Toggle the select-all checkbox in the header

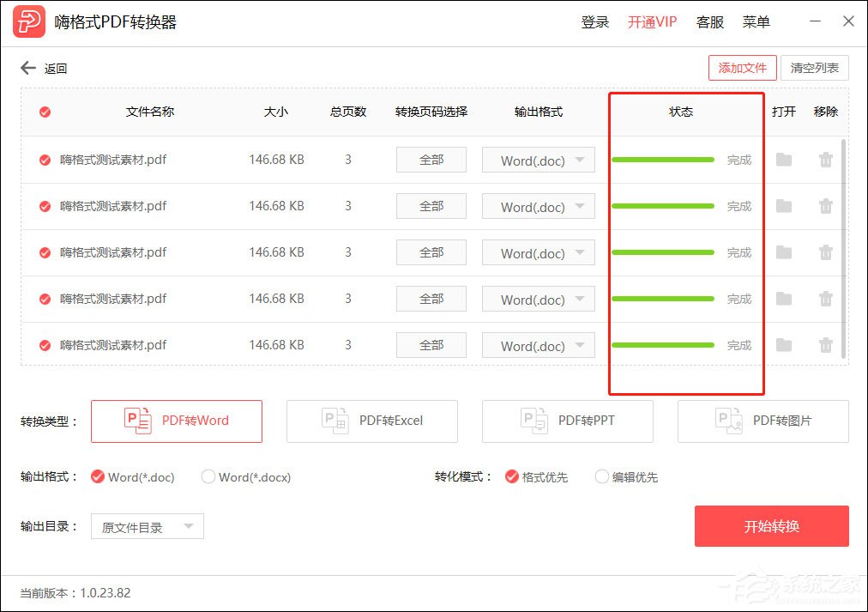pyautogui.click(x=45, y=112)
